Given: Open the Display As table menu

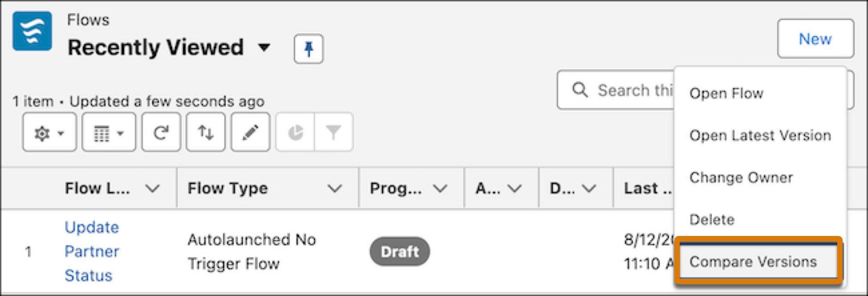Looking at the screenshot, I should (x=109, y=132).
